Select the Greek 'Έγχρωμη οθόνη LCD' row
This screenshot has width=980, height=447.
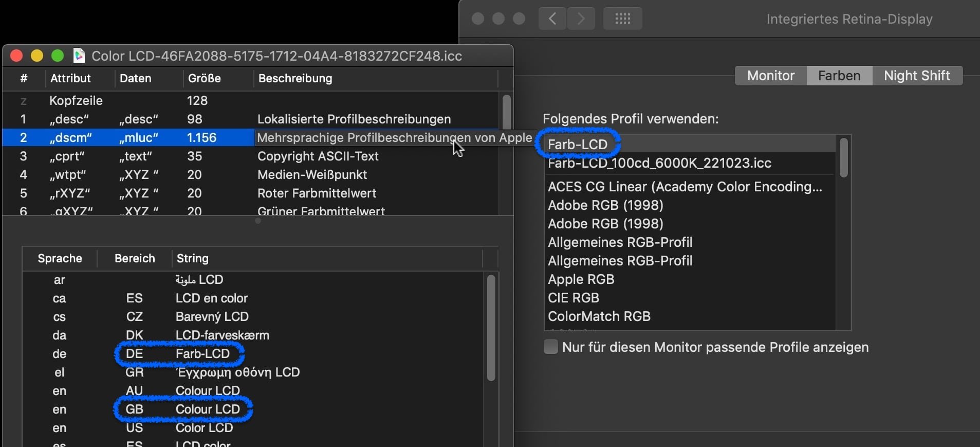tap(253, 372)
